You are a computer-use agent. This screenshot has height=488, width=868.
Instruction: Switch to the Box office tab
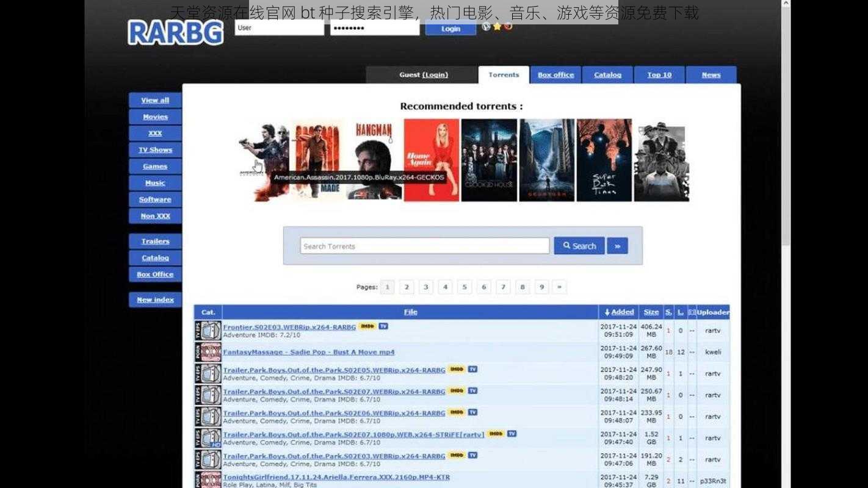point(555,75)
